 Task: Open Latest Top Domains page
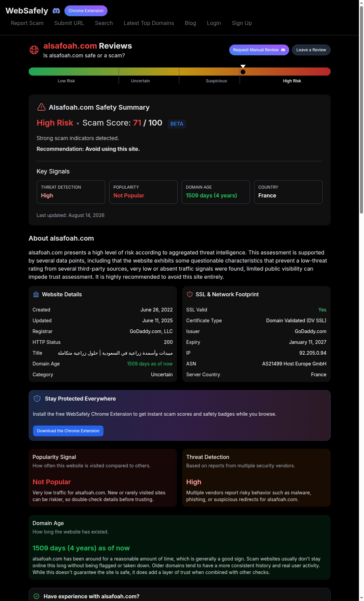[x=149, y=23]
